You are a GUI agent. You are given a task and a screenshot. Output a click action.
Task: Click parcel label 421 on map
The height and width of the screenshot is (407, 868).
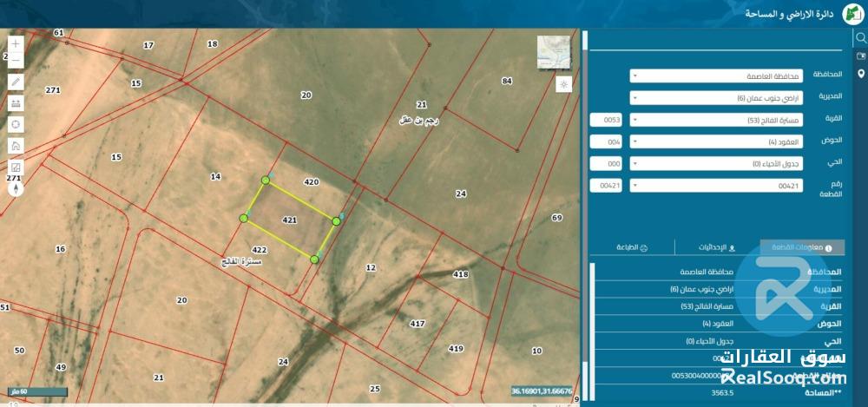[x=290, y=220]
